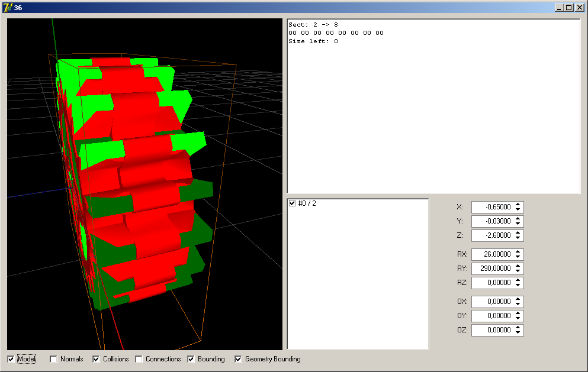588x372 pixels.
Task: Toggle the Model checkbox
Action: pos(11,359)
